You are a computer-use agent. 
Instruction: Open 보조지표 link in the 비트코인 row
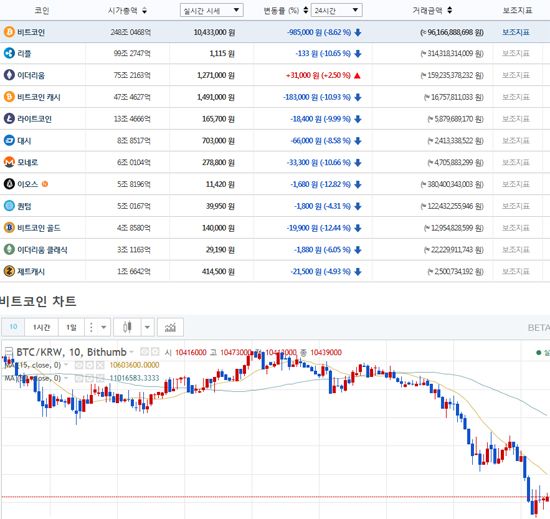pyautogui.click(x=516, y=32)
